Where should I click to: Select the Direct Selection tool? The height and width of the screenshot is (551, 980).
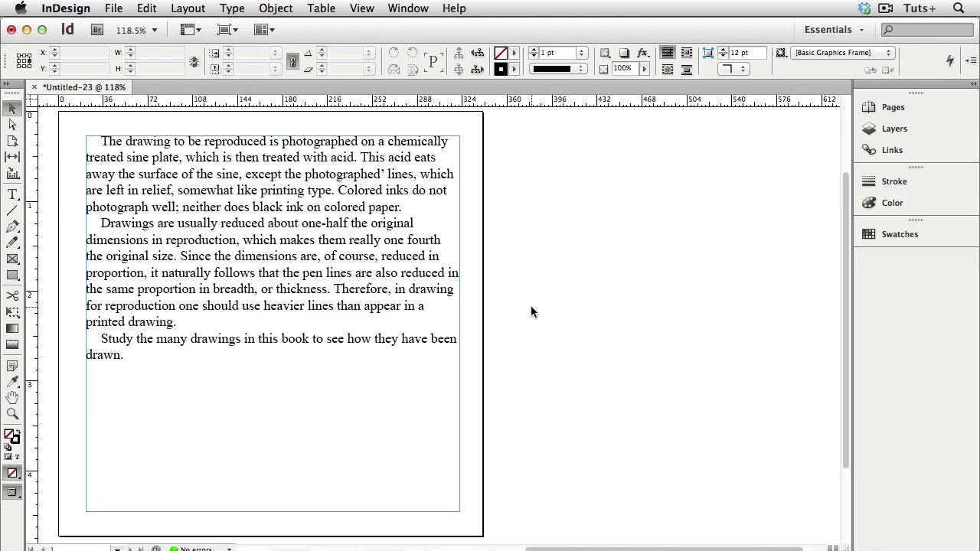pos(12,125)
